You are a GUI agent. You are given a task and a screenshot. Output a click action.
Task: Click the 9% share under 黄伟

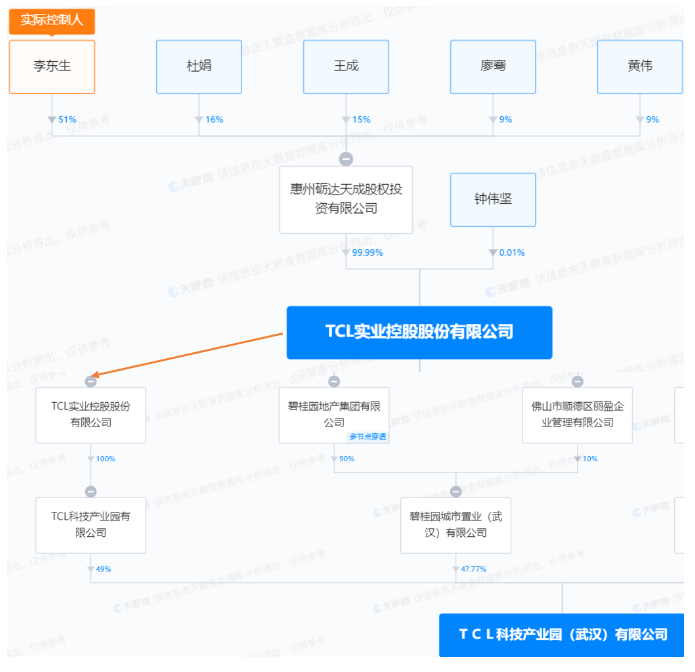tap(652, 120)
